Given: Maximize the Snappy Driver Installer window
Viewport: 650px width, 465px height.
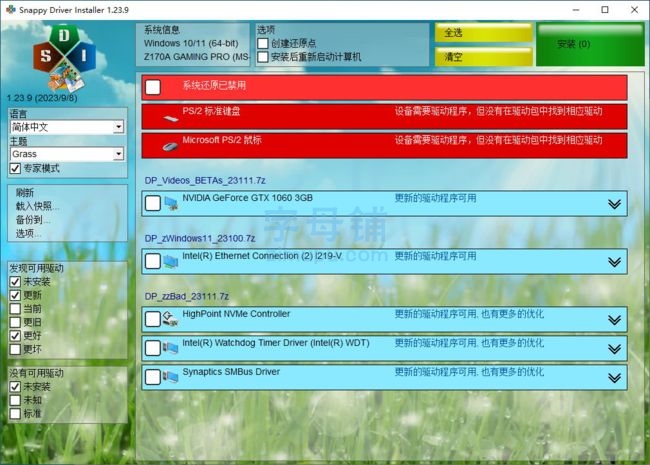Looking at the screenshot, I should point(605,10).
